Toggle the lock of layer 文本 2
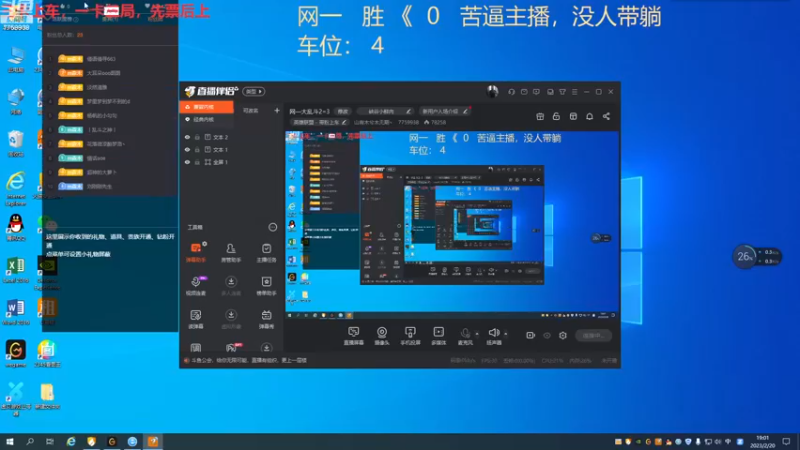This screenshot has width=800, height=450. pyautogui.click(x=197, y=137)
